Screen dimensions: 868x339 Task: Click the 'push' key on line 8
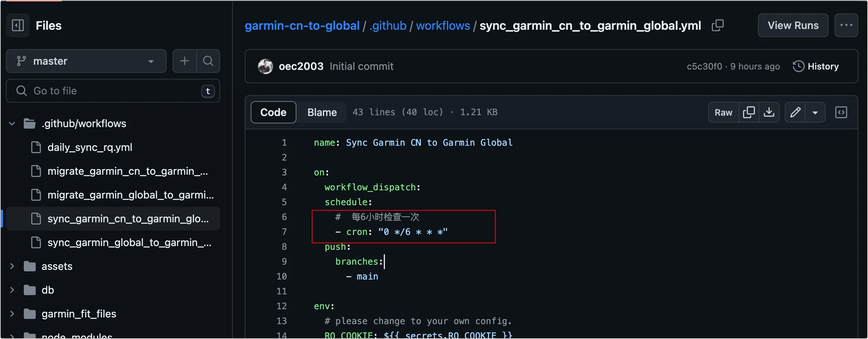335,247
